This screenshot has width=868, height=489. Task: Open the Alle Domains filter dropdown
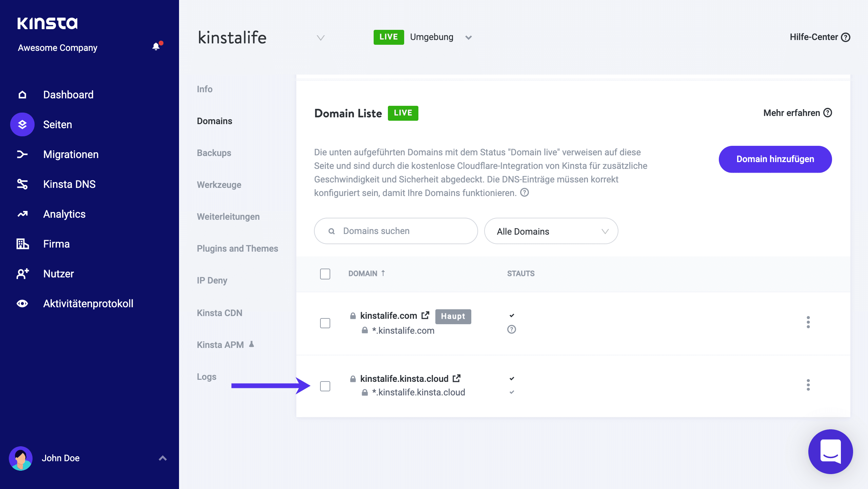click(x=551, y=231)
